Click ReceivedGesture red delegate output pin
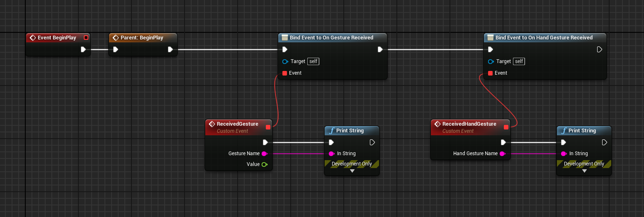Viewport: 644px width, 217px height. click(x=268, y=127)
